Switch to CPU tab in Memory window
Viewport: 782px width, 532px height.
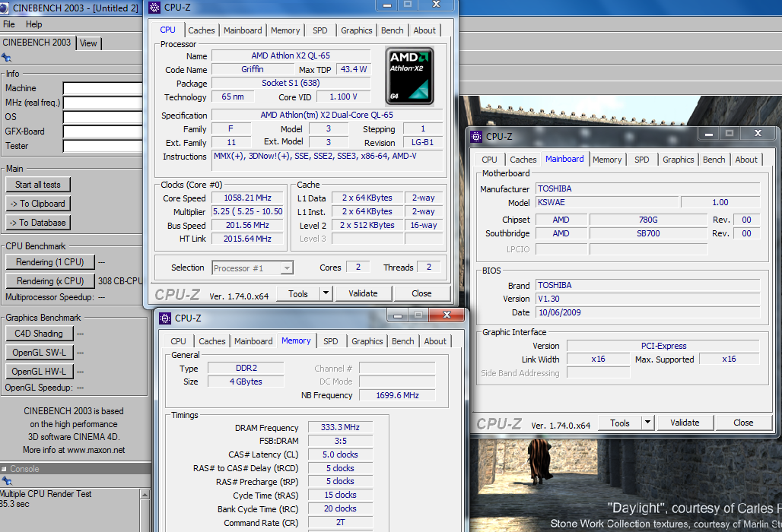178,341
